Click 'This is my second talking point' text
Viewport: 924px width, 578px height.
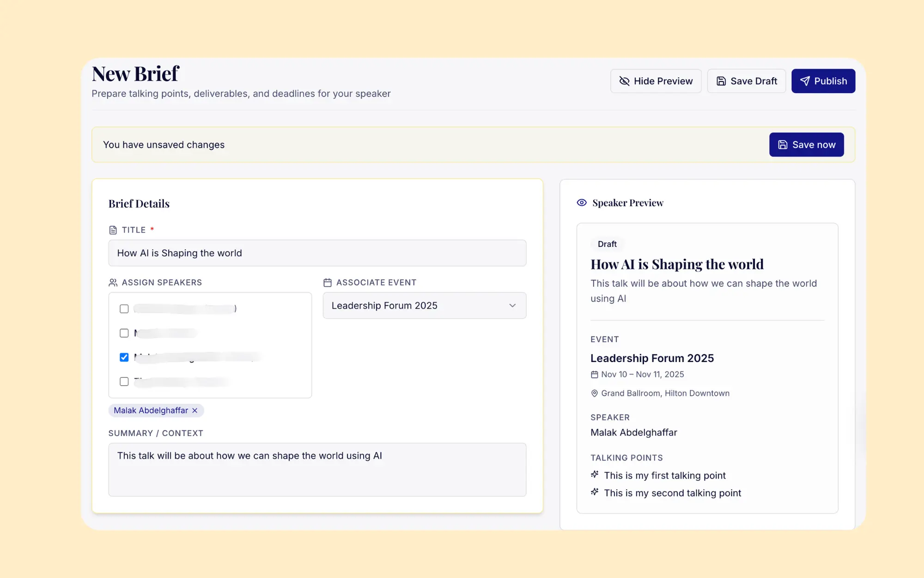(x=672, y=493)
